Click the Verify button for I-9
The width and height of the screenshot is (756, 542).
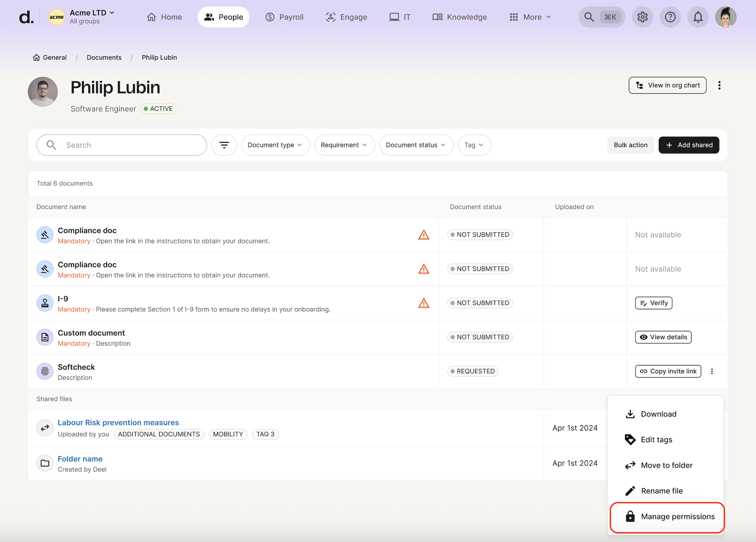point(653,303)
